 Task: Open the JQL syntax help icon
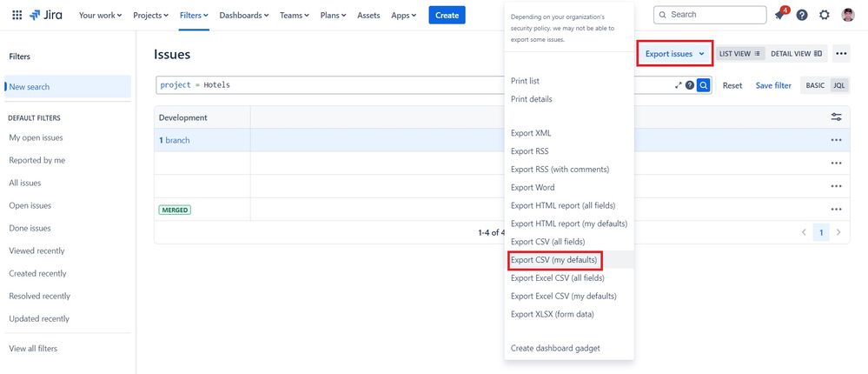pyautogui.click(x=689, y=85)
